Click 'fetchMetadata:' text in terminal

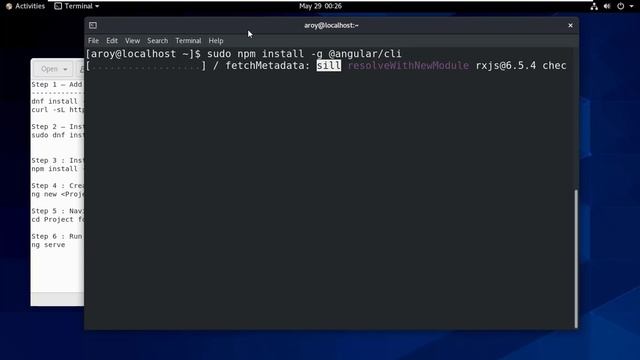pyautogui.click(x=268, y=66)
